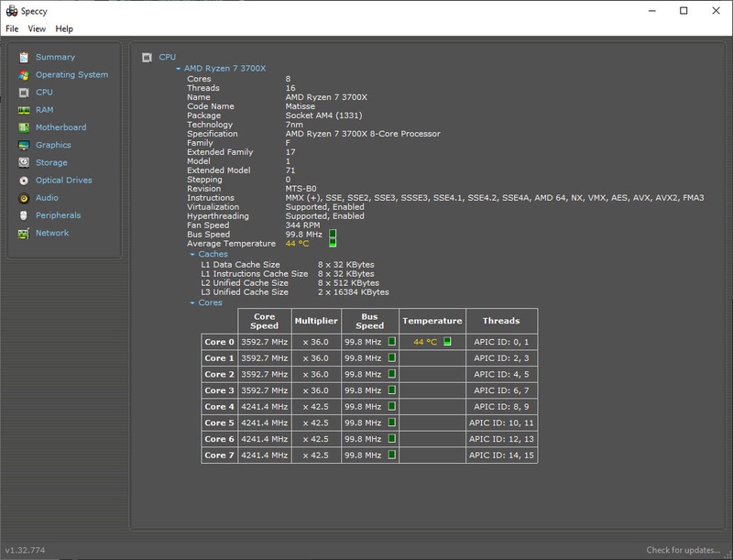
Task: Click the MTS-B0 revision value
Action: pyautogui.click(x=301, y=189)
